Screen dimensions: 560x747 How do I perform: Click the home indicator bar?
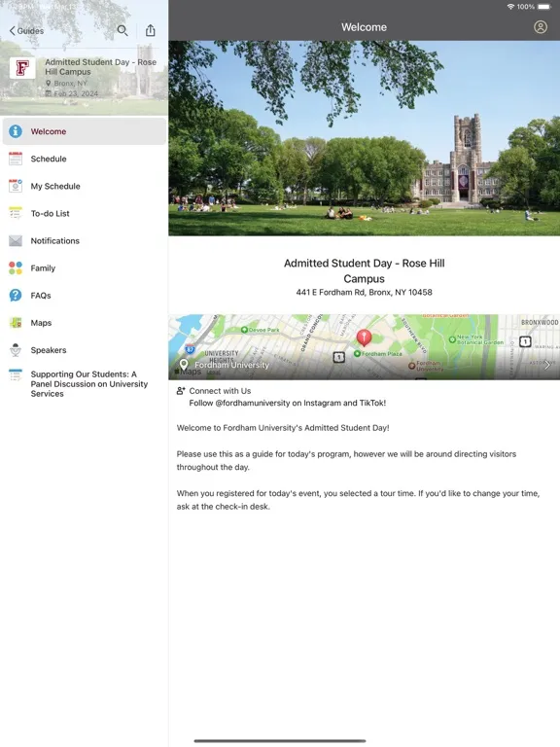[280, 741]
